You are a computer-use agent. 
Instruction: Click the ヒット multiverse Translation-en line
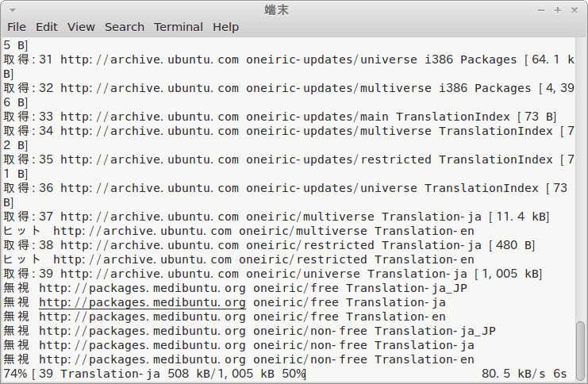coord(239,231)
